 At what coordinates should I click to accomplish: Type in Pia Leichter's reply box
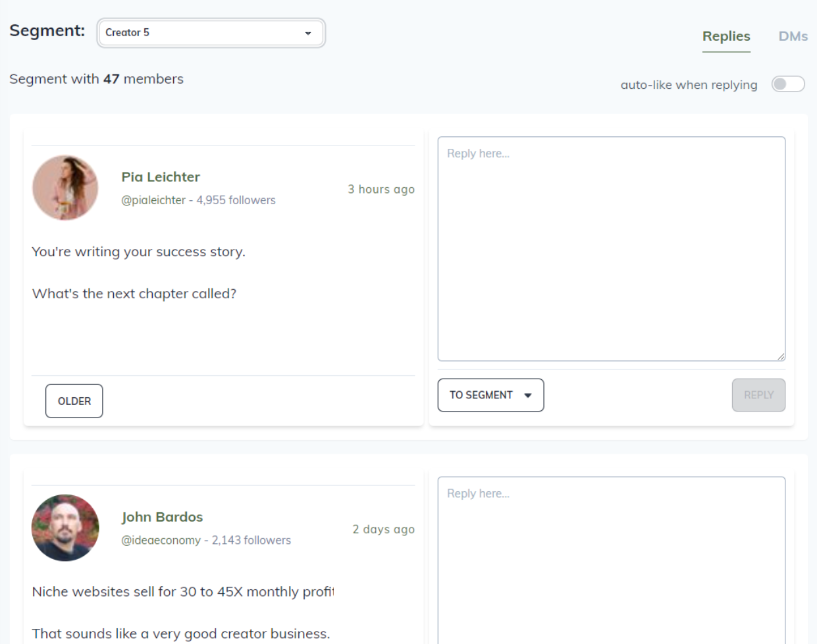point(611,249)
